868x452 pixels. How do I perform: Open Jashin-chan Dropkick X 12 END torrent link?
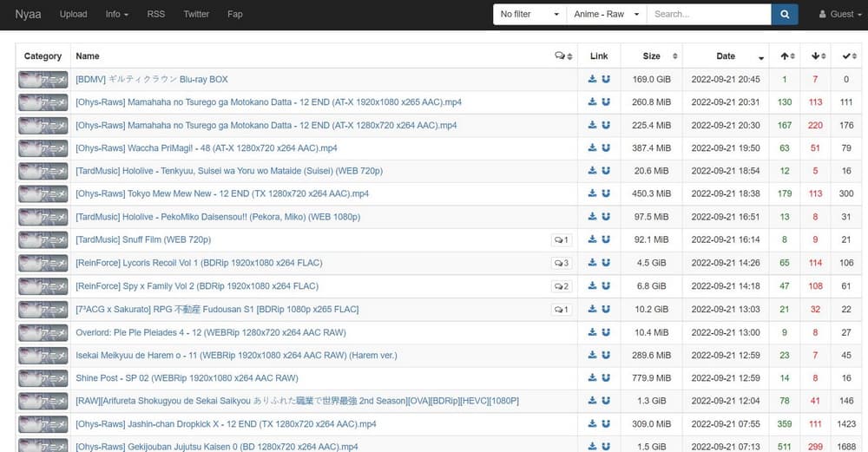(x=226, y=424)
